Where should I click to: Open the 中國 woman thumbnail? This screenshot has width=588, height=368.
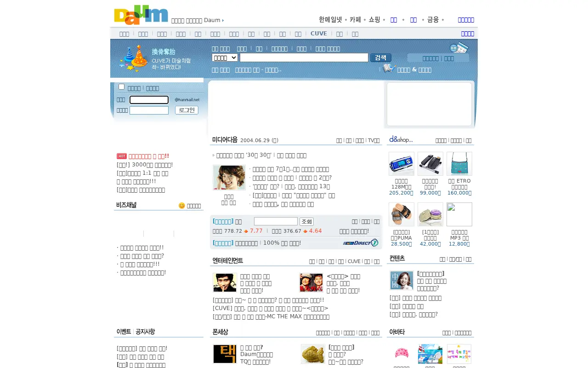pyautogui.click(x=402, y=280)
